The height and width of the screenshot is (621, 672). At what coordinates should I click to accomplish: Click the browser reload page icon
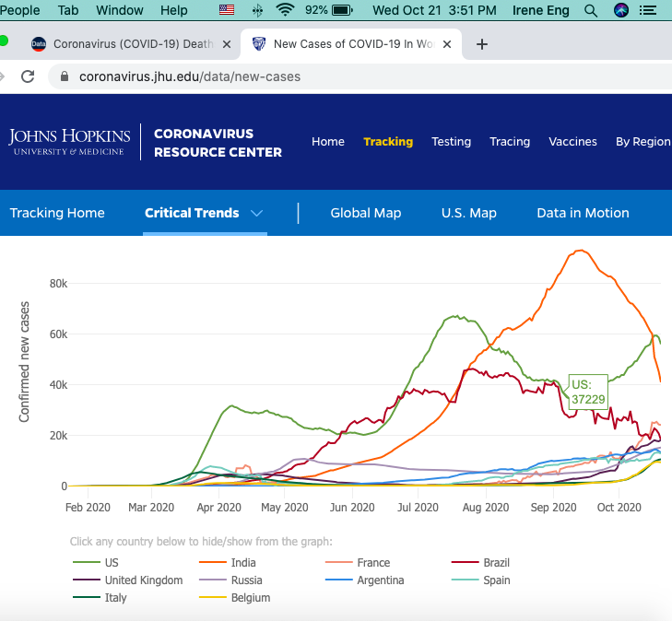pos(28,76)
